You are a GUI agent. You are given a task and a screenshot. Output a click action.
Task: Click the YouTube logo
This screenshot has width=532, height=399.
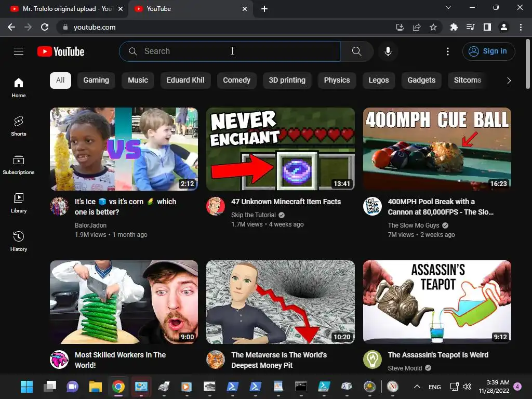point(61,51)
